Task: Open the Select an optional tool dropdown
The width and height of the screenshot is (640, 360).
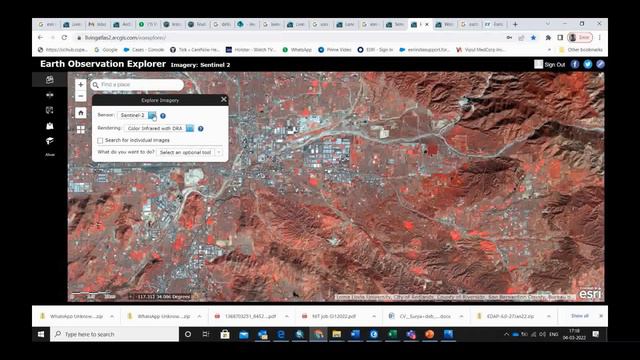Action: tap(189, 152)
